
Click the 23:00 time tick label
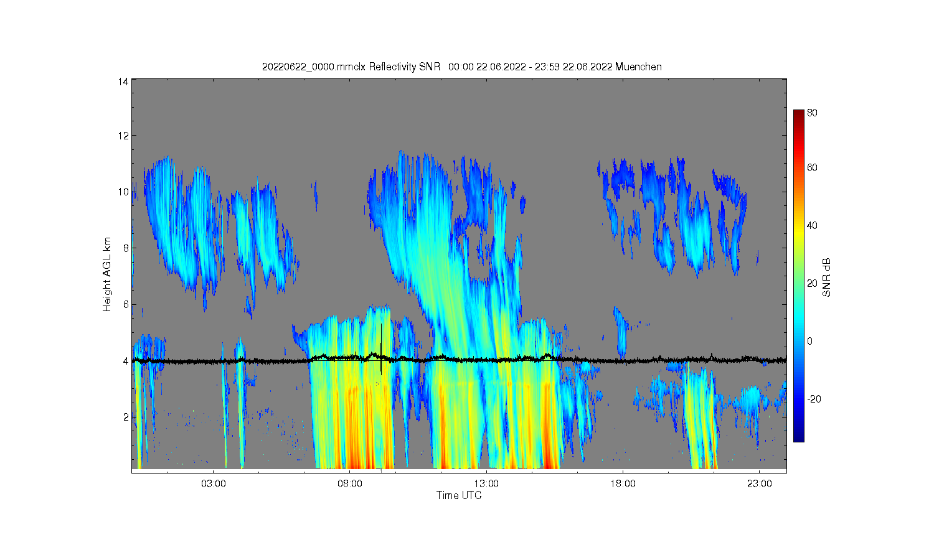tap(760, 484)
